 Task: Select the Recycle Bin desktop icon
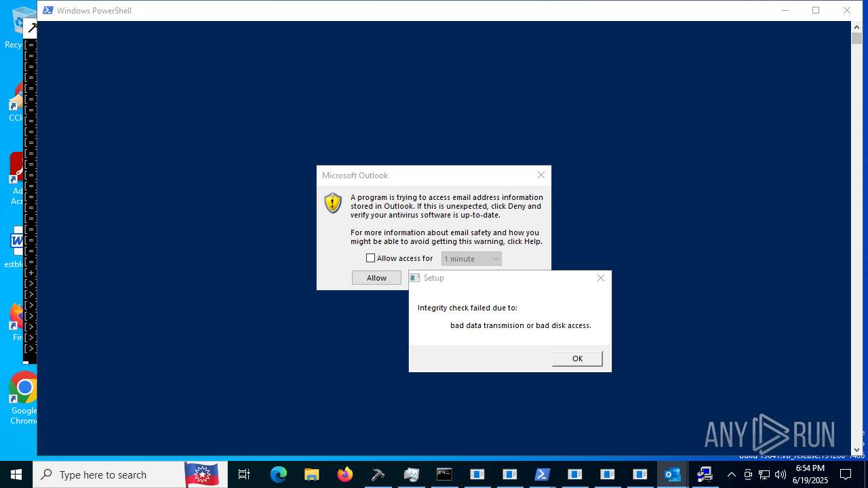point(24,27)
